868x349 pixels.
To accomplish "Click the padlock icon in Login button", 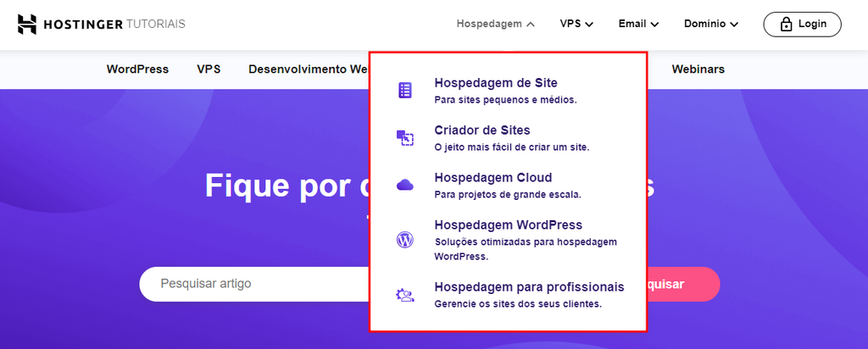I will click(786, 25).
